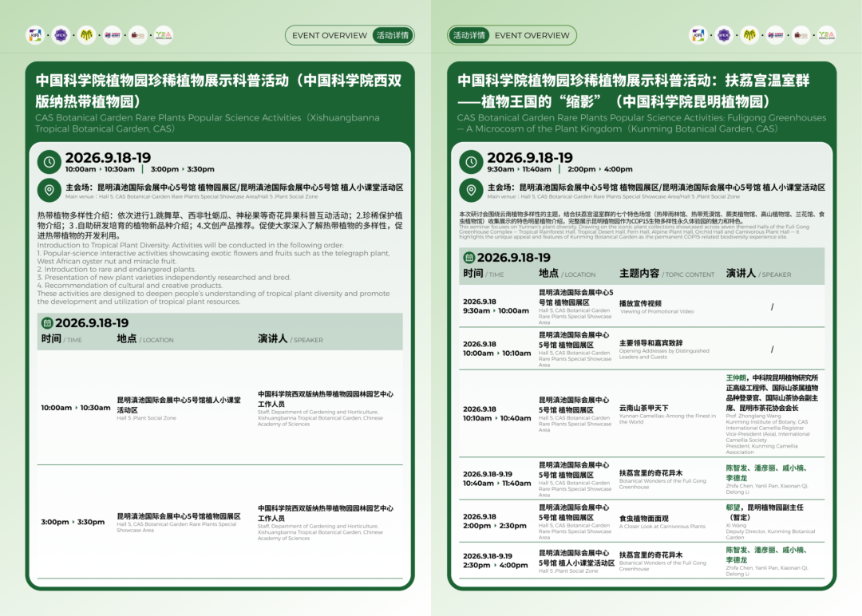862x616 pixels.
Task: Click the coffee cup logo on the right page
Action: [801, 35]
